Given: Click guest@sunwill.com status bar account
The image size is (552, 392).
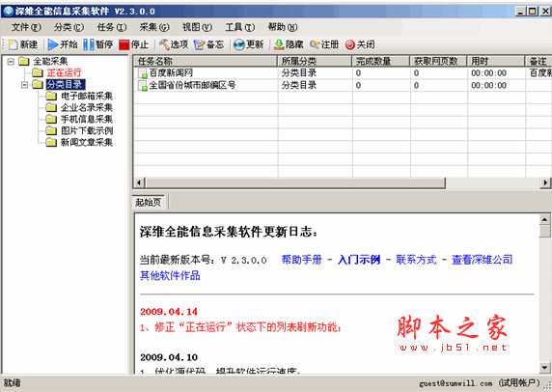Looking at the screenshot, I should [x=455, y=383].
